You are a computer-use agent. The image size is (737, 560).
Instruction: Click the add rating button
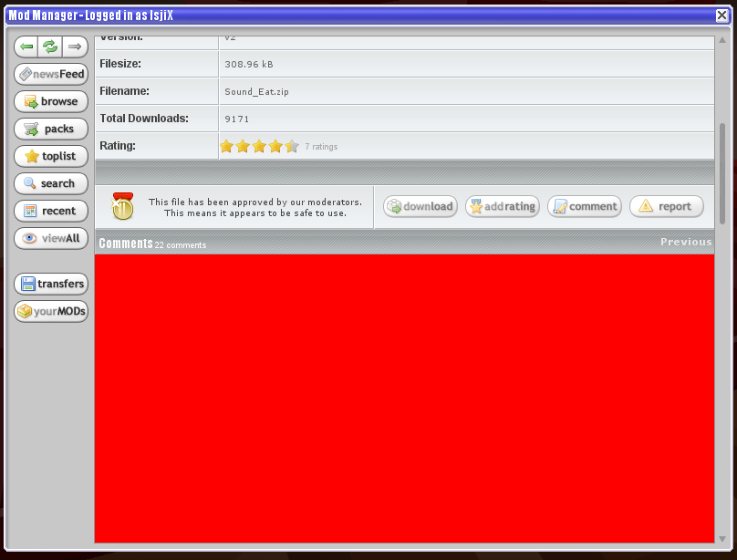503,206
